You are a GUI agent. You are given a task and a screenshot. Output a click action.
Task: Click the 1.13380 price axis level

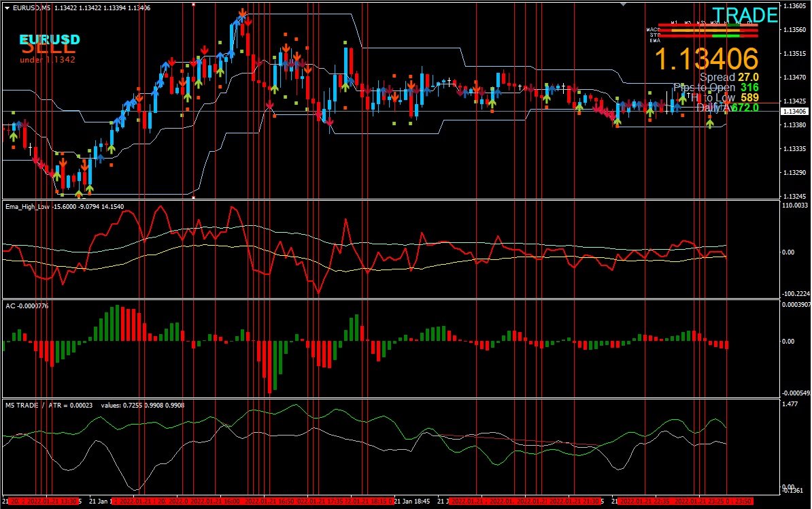794,125
